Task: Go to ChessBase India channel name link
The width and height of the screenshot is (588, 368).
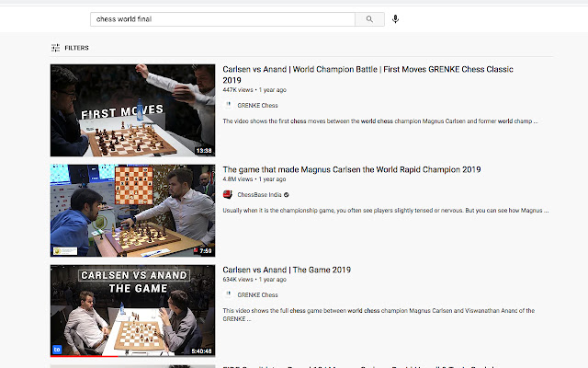Action: point(260,195)
